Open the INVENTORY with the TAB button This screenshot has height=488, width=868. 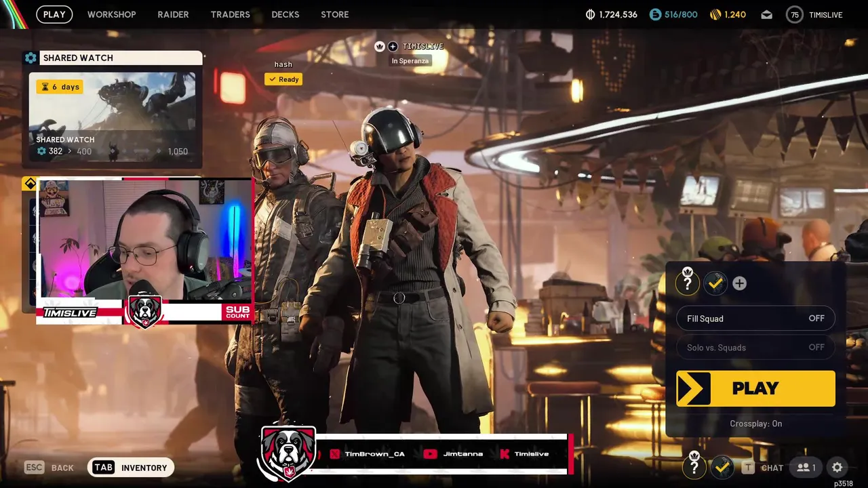[x=131, y=468]
